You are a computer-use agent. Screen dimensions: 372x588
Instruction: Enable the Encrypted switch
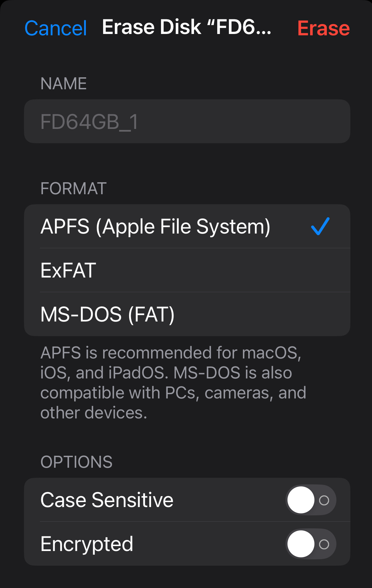point(311,544)
